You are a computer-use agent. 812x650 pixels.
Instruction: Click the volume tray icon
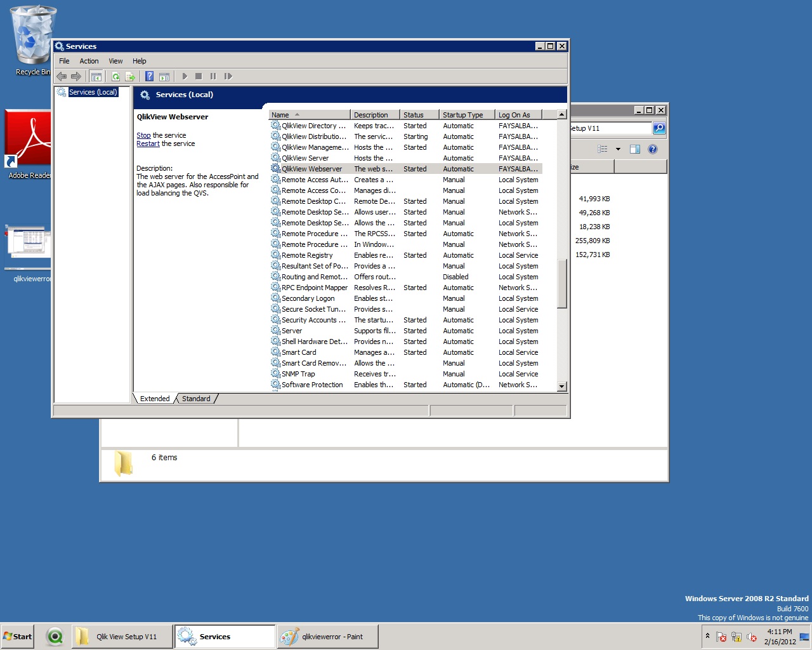tap(752, 637)
